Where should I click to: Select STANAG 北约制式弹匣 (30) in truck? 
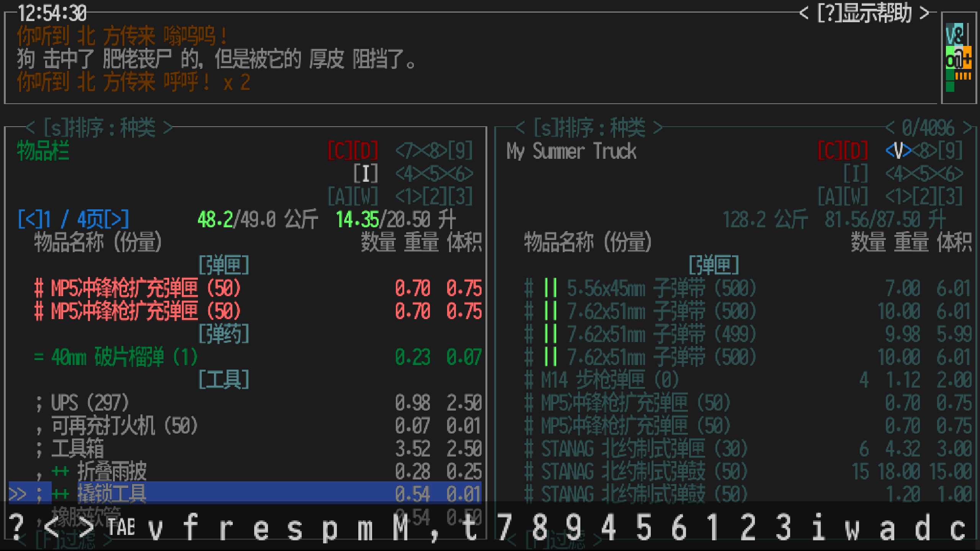point(644,448)
